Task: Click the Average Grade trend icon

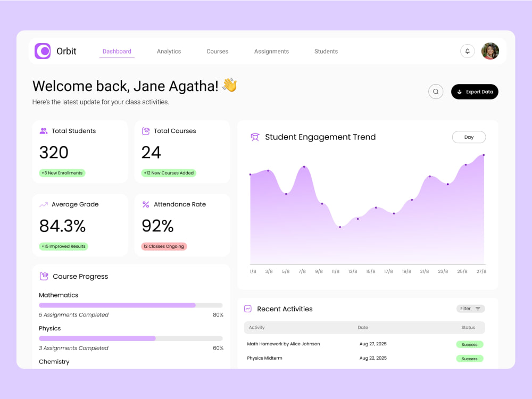Action: point(44,205)
